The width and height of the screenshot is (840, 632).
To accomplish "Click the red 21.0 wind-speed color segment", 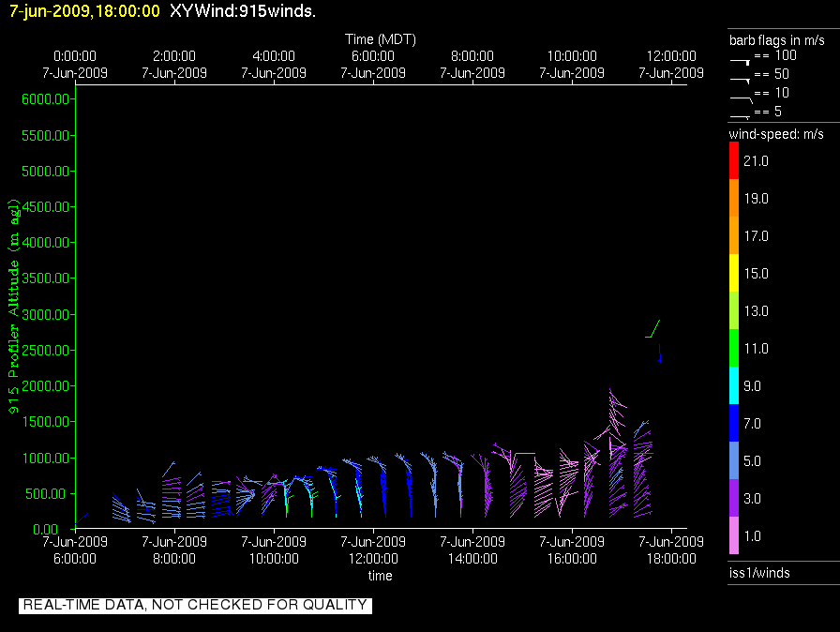I will [x=735, y=161].
